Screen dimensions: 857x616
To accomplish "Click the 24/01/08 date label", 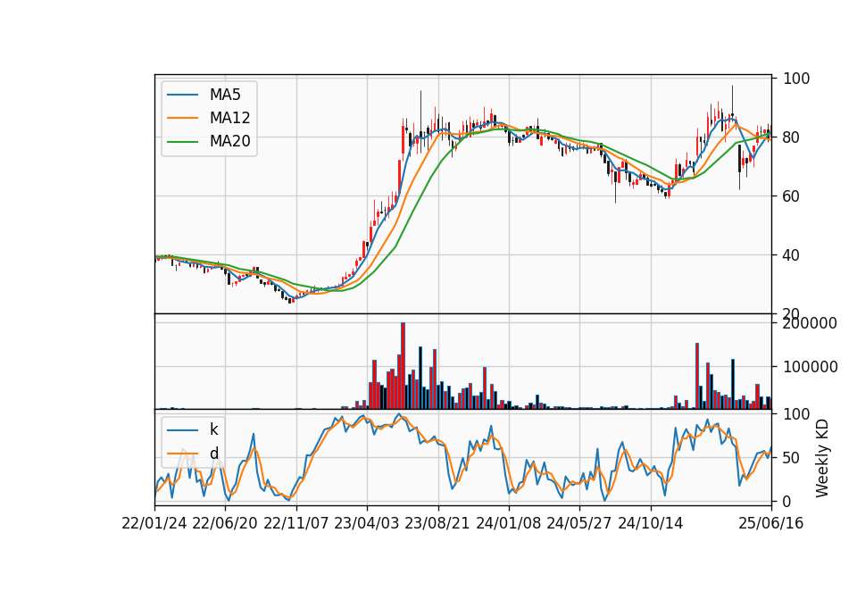I will click(x=508, y=524).
